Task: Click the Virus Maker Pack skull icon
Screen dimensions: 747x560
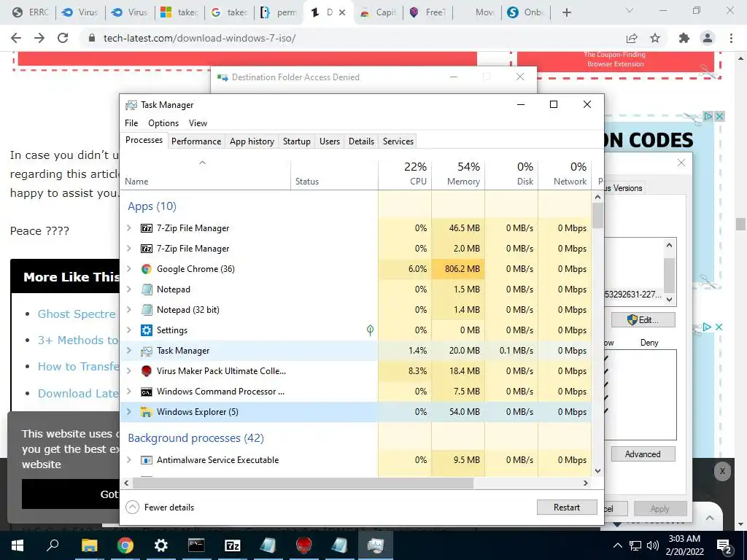Action: pos(146,371)
